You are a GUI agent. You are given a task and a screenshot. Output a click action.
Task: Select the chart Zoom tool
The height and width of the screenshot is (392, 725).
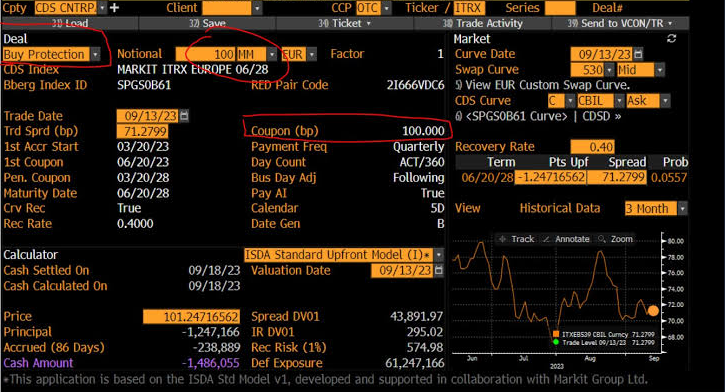[615, 239]
